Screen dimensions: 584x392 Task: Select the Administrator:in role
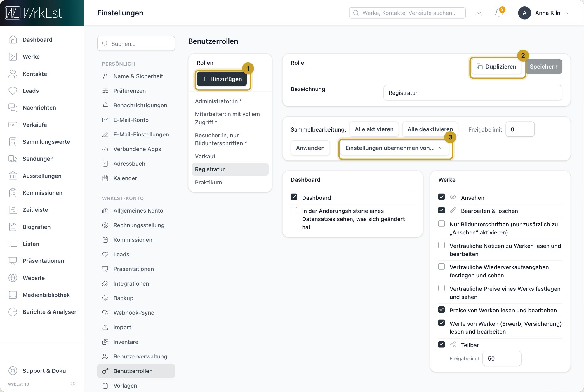230,101
